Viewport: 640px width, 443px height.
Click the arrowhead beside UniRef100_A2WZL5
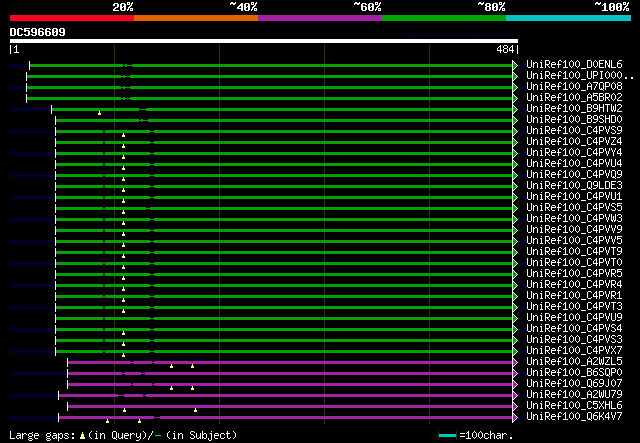(x=516, y=362)
